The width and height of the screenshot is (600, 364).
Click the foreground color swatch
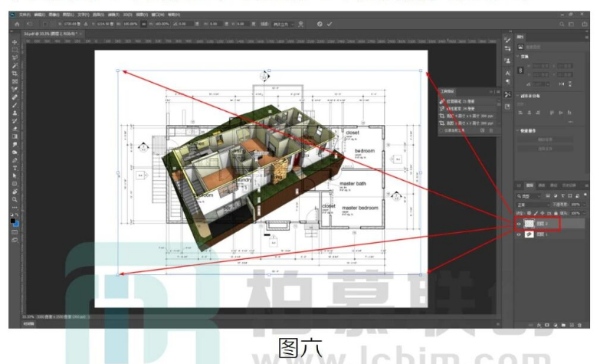(13, 221)
